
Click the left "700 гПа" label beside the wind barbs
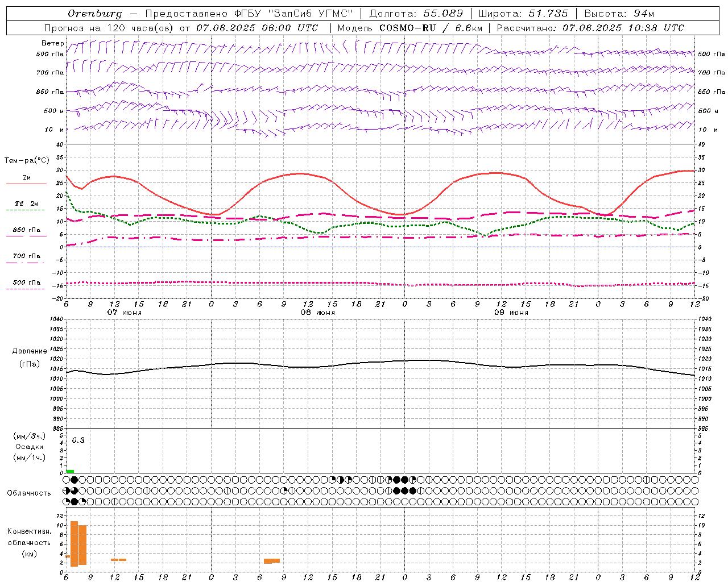(x=50, y=73)
